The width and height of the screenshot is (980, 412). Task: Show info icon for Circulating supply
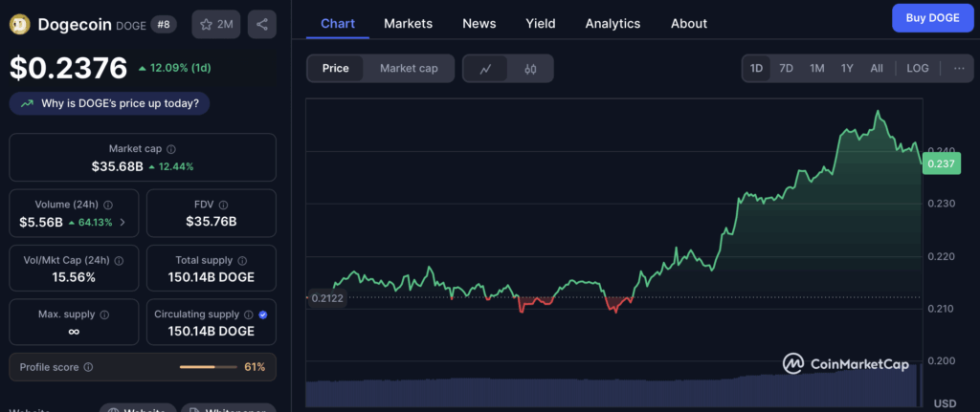point(249,314)
